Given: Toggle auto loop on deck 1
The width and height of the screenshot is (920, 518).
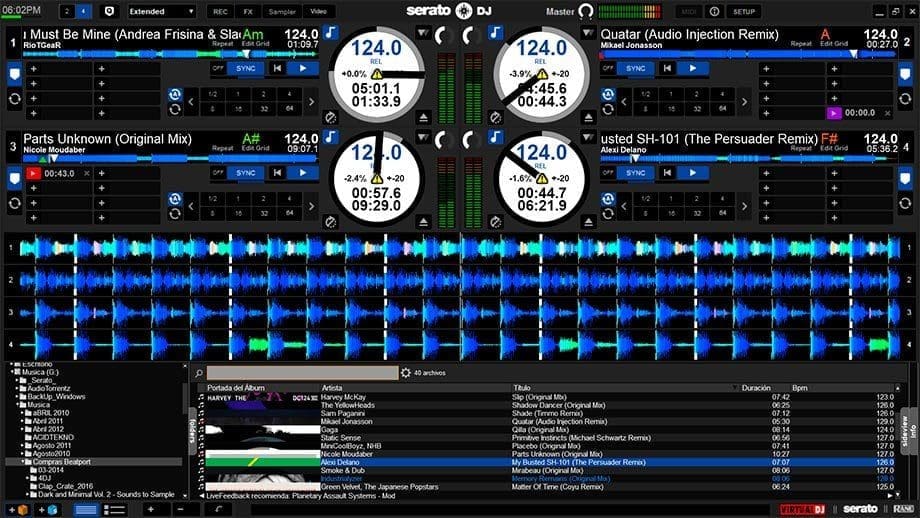Looking at the screenshot, I should (175, 94).
